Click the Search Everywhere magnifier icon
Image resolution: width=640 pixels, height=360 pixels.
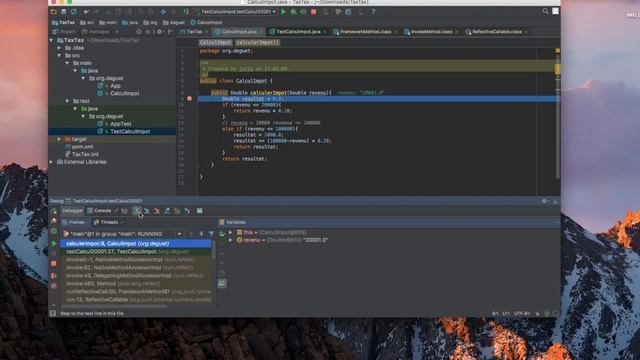[545, 11]
